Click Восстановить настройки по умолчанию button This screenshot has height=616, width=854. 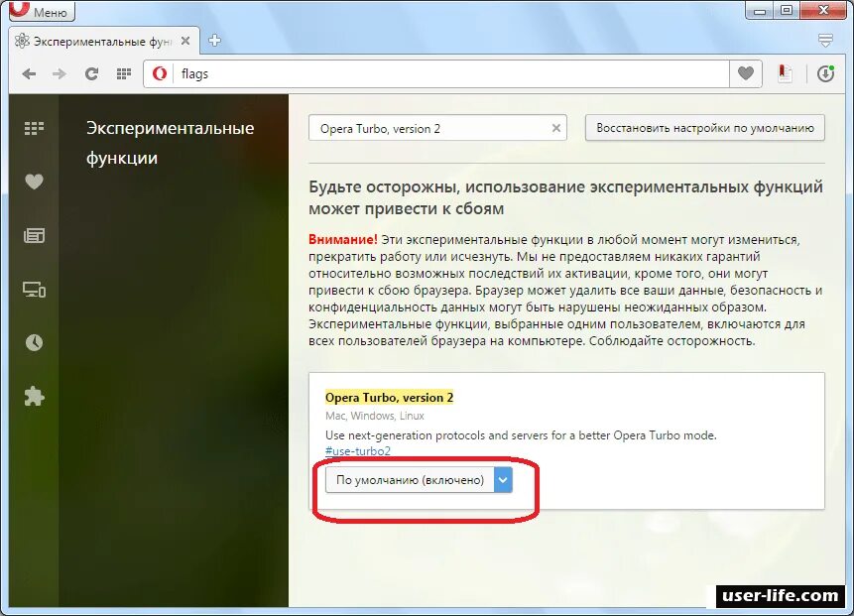705,128
